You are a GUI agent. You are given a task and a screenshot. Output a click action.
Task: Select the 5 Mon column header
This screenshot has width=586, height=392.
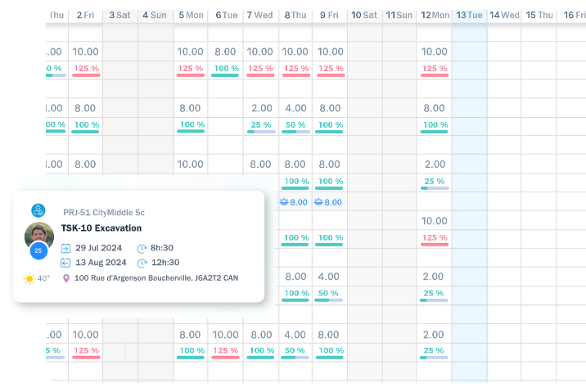click(x=191, y=15)
